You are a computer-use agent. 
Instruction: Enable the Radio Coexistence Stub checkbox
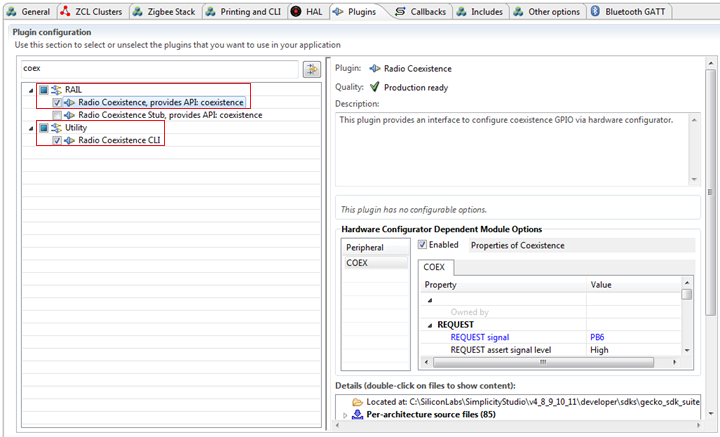(x=58, y=115)
